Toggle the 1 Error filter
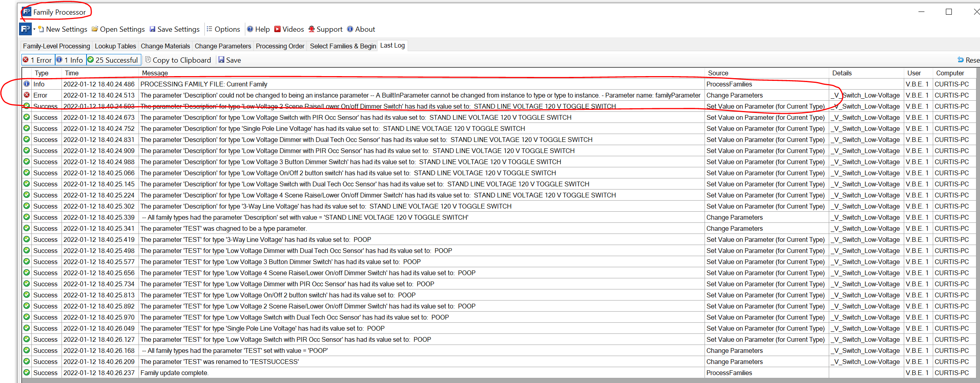 click(38, 60)
